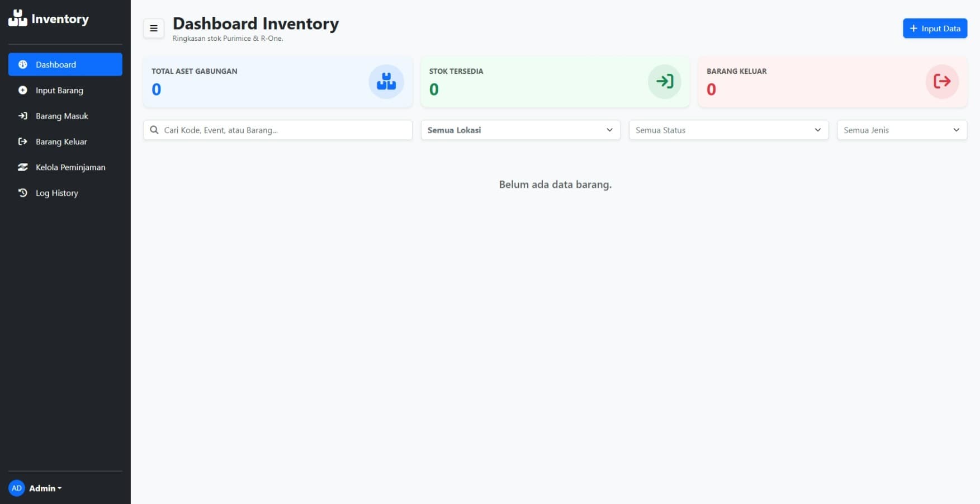980x504 pixels.
Task: Open the Log History menu item
Action: pos(65,193)
